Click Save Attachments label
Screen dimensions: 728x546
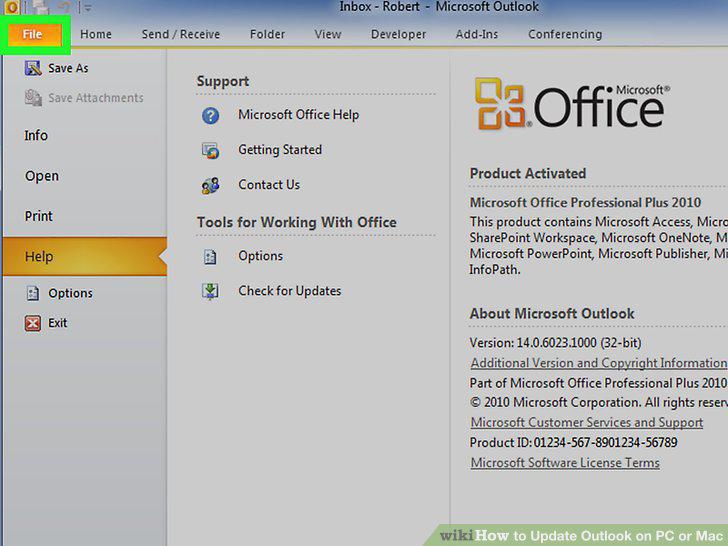[x=96, y=98]
